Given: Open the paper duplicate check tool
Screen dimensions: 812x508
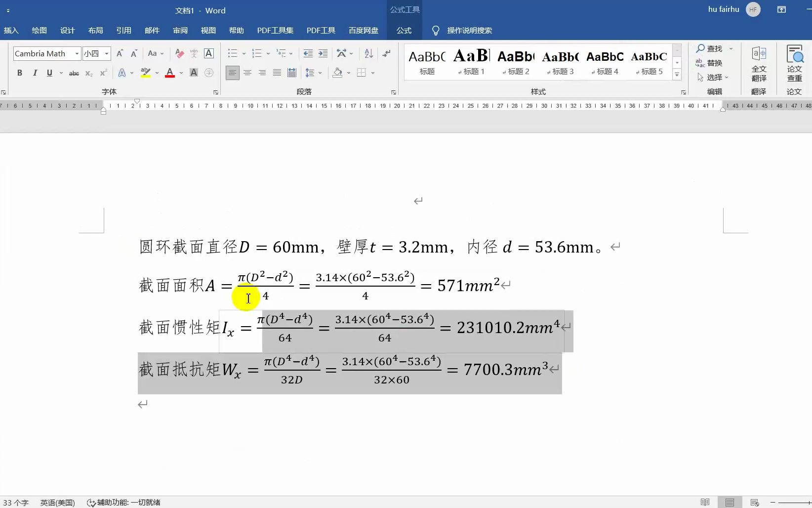Looking at the screenshot, I should click(795, 64).
